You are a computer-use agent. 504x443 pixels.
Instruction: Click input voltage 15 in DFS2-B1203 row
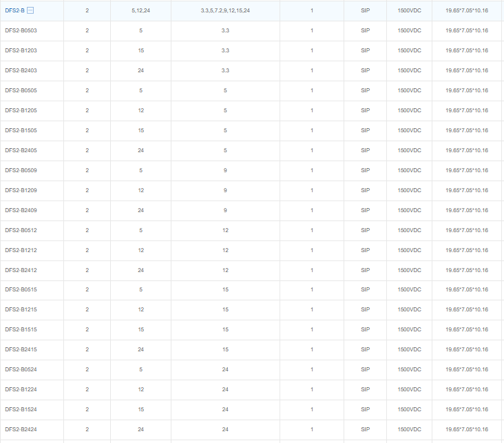[x=140, y=50]
